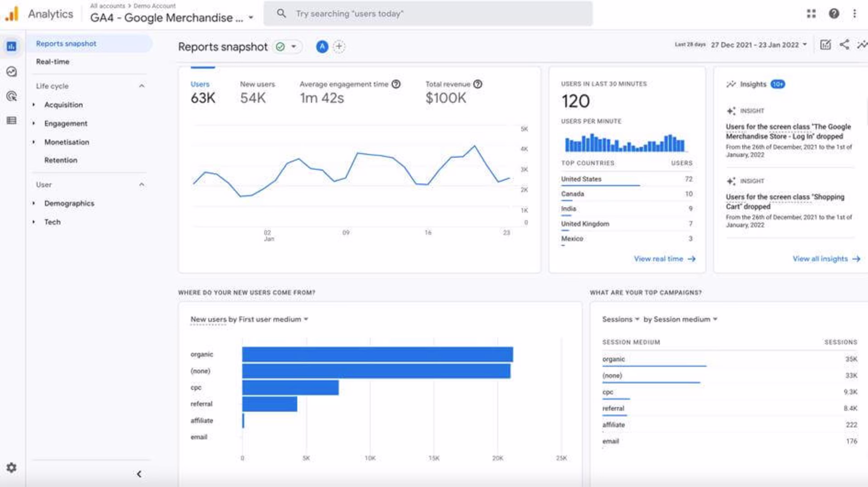Click the organic bar in new users chart
Viewport: 868px width, 487px height.
click(x=377, y=355)
